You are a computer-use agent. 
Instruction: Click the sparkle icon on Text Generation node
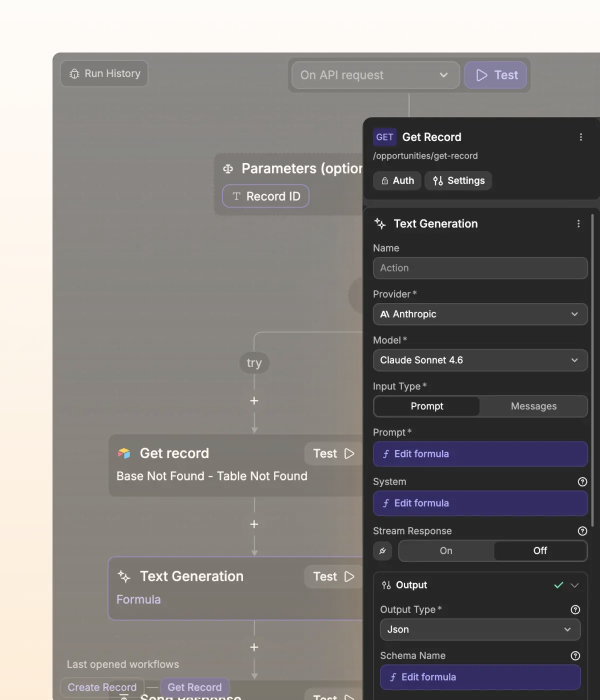click(124, 576)
